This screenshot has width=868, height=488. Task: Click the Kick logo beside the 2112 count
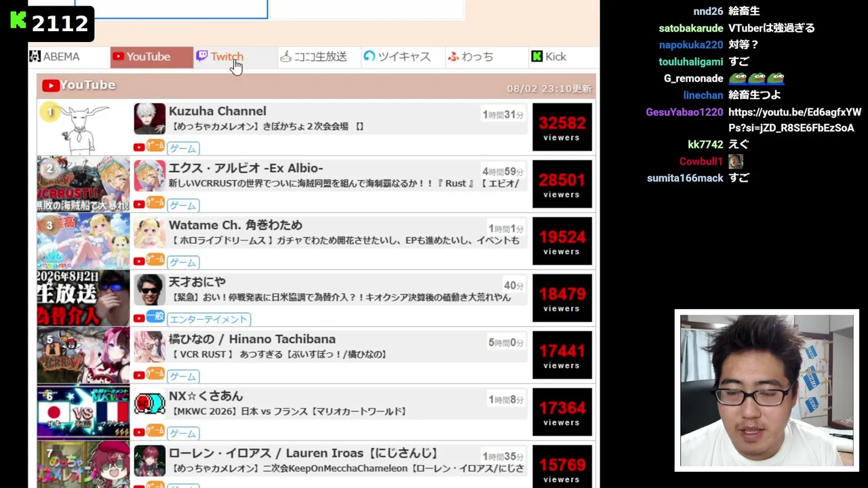point(19,21)
